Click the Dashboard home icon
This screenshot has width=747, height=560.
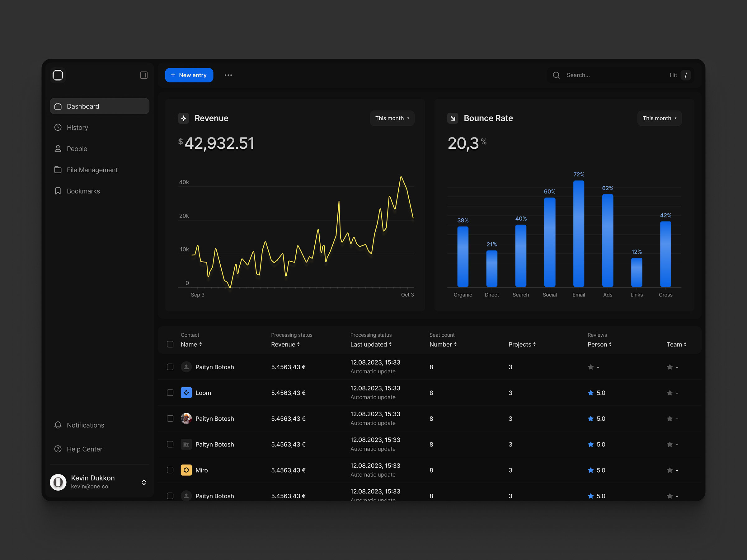[x=58, y=106]
